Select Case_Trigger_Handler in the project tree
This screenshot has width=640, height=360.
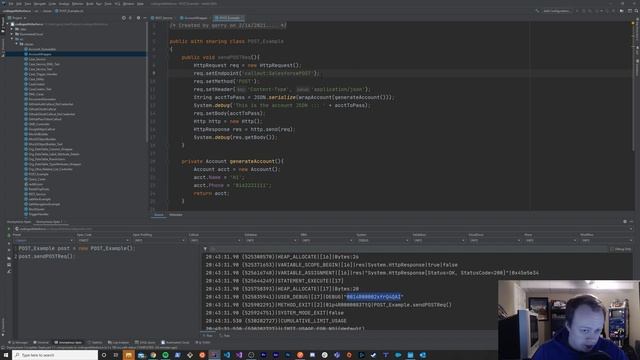pyautogui.click(x=43, y=74)
